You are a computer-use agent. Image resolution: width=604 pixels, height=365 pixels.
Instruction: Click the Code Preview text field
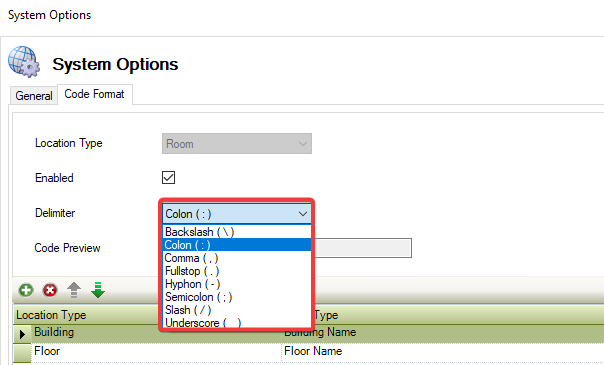(363, 248)
